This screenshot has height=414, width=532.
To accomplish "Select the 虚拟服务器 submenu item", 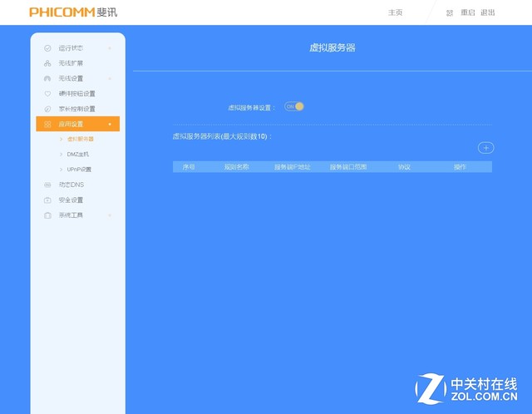I will tap(81, 139).
